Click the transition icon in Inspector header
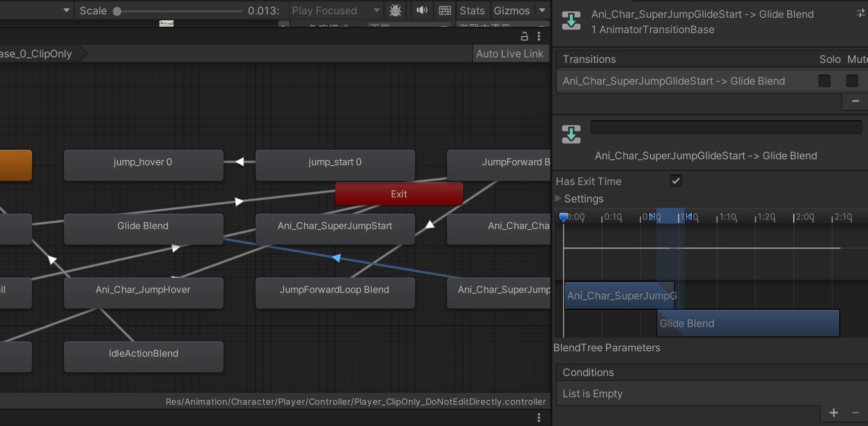Viewport: 868px width, 426px height. 571,21
